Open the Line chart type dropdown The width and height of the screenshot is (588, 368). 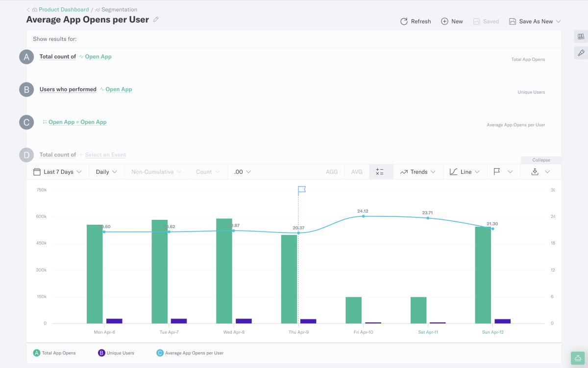tap(464, 172)
